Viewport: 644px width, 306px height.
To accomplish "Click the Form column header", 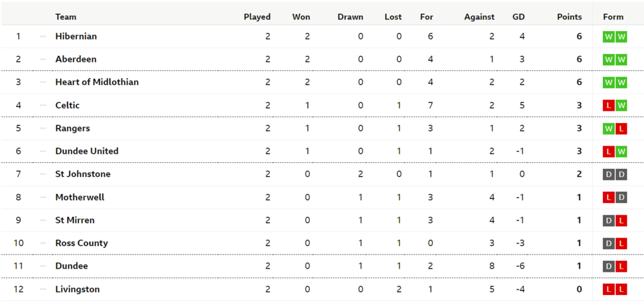I will click(613, 17).
